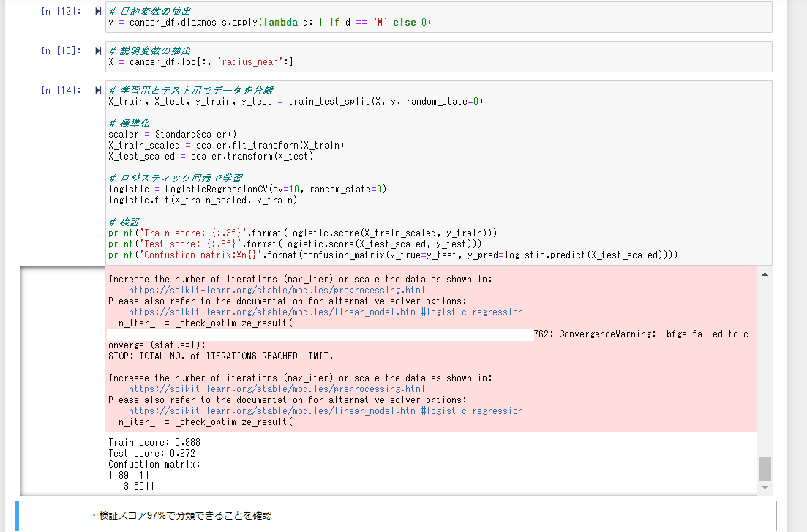The image size is (807, 532).
Task: Click the output scrollbar up arrow
Action: pos(765,274)
